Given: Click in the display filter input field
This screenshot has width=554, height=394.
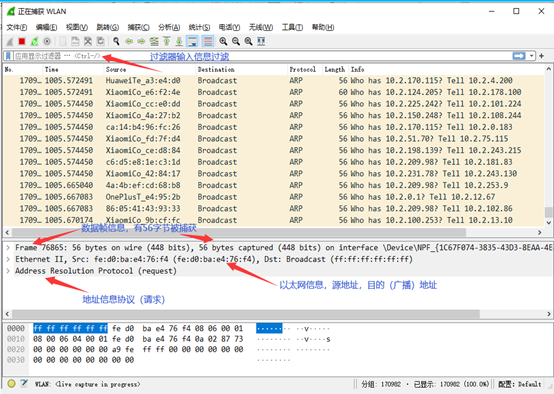Looking at the screenshot, I should click(x=263, y=56).
